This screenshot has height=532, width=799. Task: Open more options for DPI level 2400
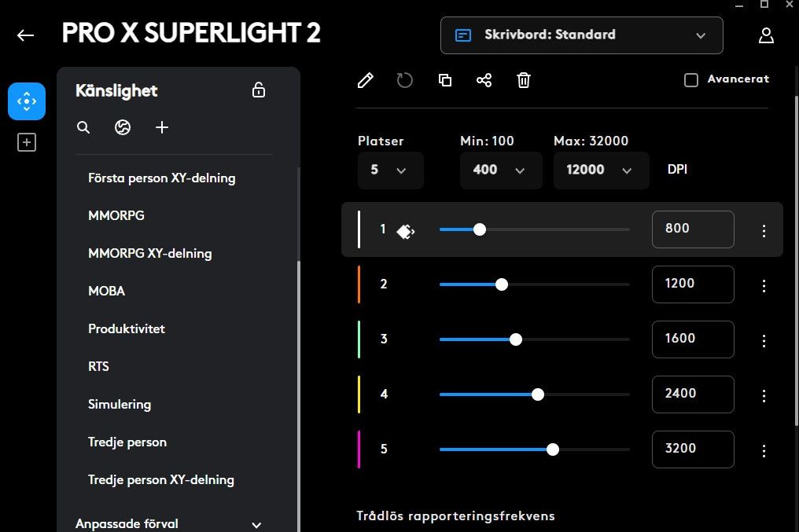point(764,395)
